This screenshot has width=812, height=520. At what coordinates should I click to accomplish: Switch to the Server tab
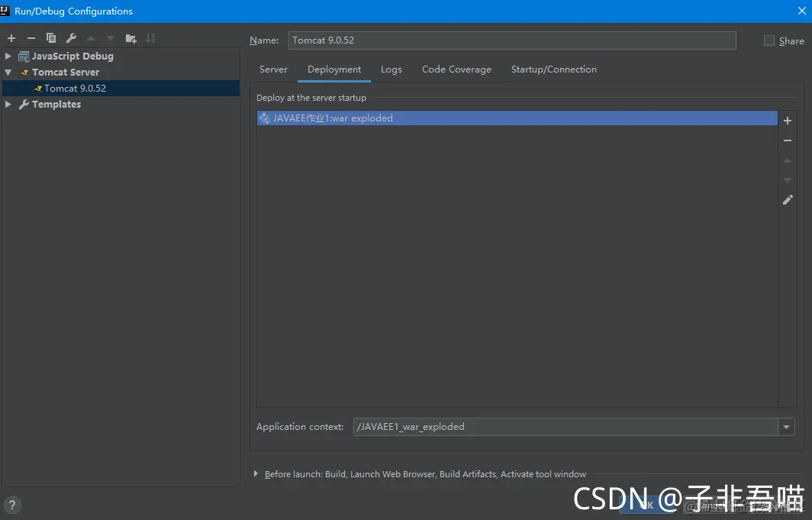click(273, 69)
